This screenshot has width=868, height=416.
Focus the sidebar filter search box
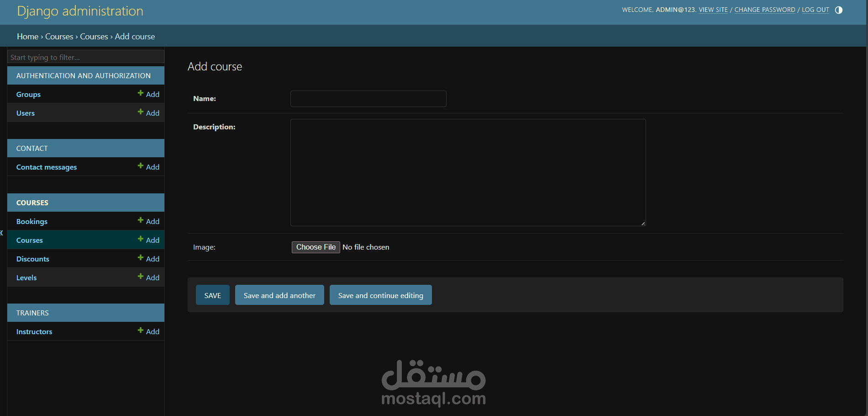pyautogui.click(x=86, y=57)
